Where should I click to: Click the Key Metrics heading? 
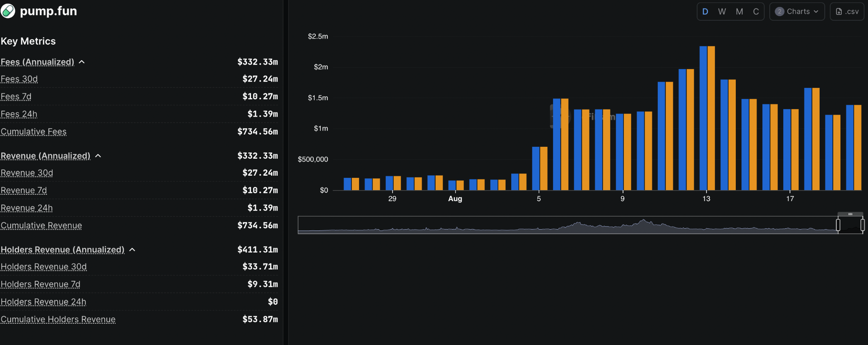tap(28, 41)
